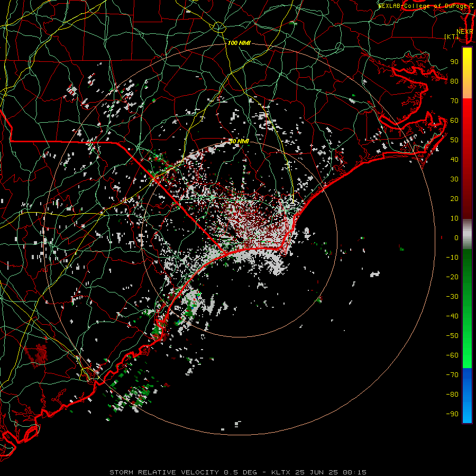The height and width of the screenshot is (476, 476).
Task: Pick the gray zero-velocity segment of the color bar
Action: (x=467, y=234)
